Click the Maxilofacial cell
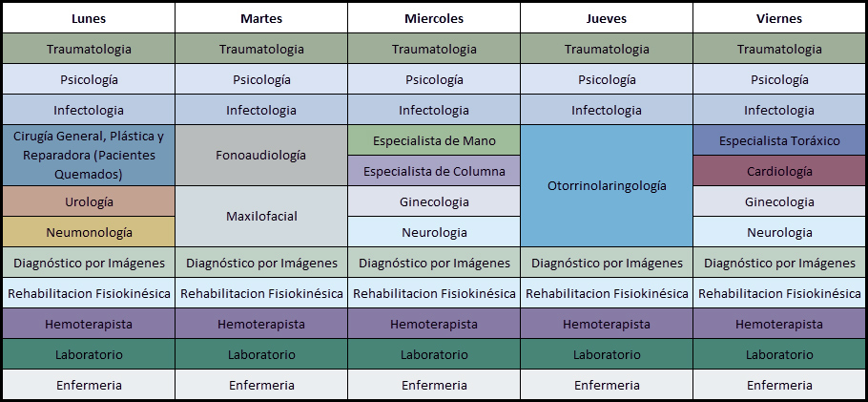This screenshot has width=868, height=402. (x=261, y=216)
